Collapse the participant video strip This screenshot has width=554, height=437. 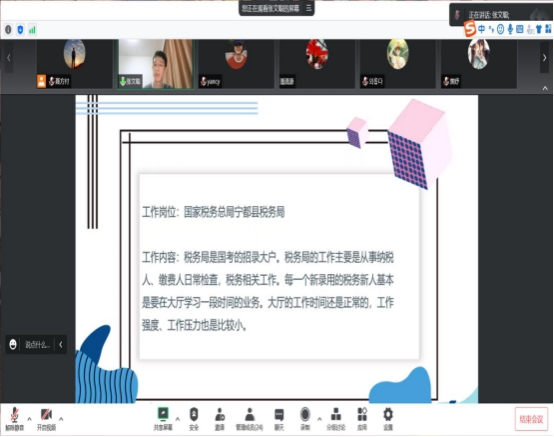(545, 88)
